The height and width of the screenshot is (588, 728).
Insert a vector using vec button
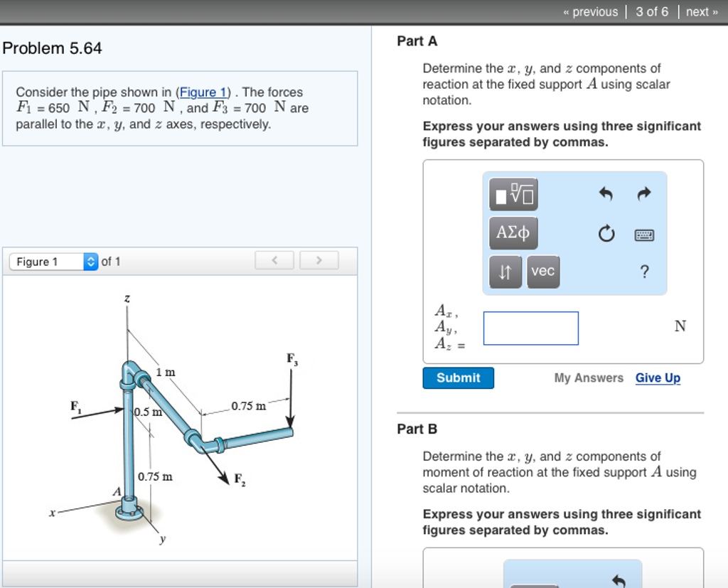click(x=542, y=272)
